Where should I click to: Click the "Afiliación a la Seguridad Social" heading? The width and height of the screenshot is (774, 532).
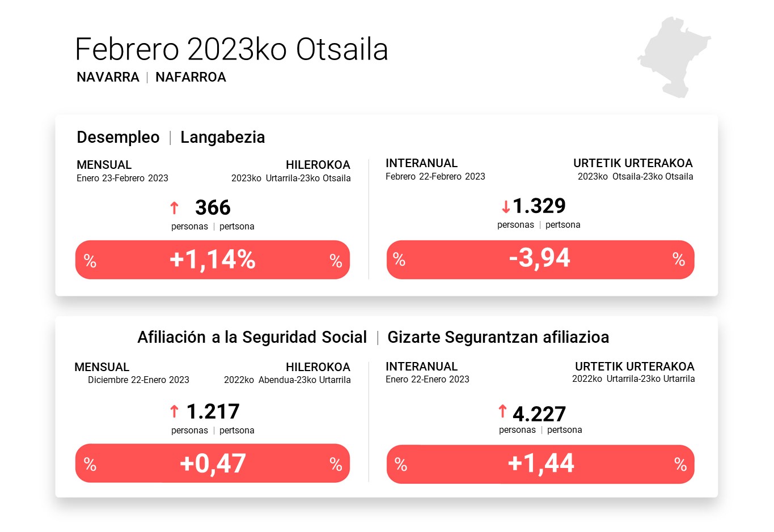click(252, 337)
